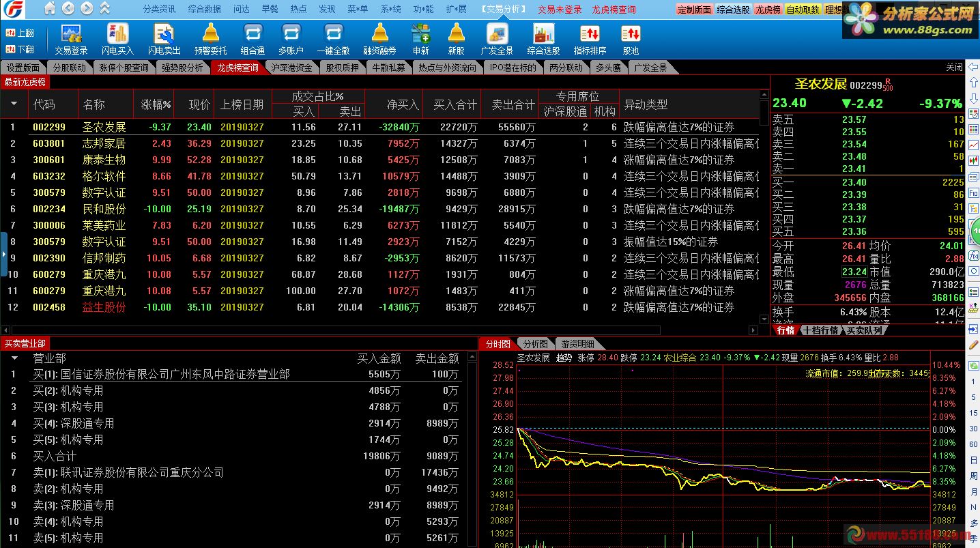Open the 功*能 menu
The width and height of the screenshot is (980, 548).
423,9
